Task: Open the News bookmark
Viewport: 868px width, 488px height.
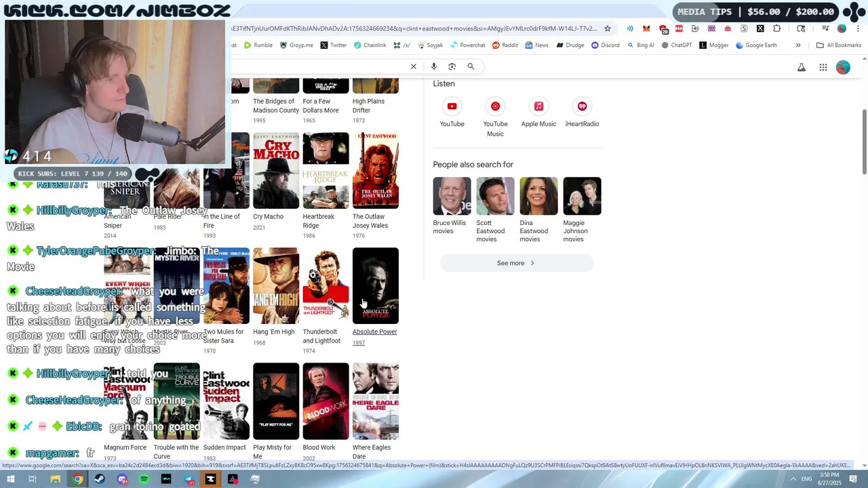Action: click(x=536, y=45)
